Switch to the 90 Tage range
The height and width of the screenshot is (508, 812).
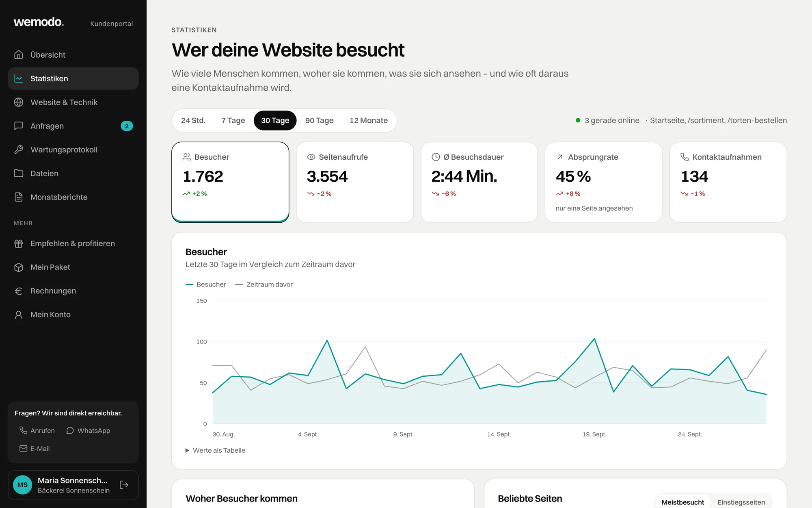(319, 120)
